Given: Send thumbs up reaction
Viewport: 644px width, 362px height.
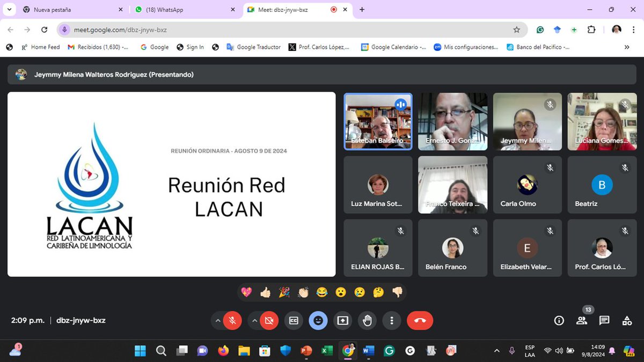Looking at the screenshot, I should coord(265,292).
